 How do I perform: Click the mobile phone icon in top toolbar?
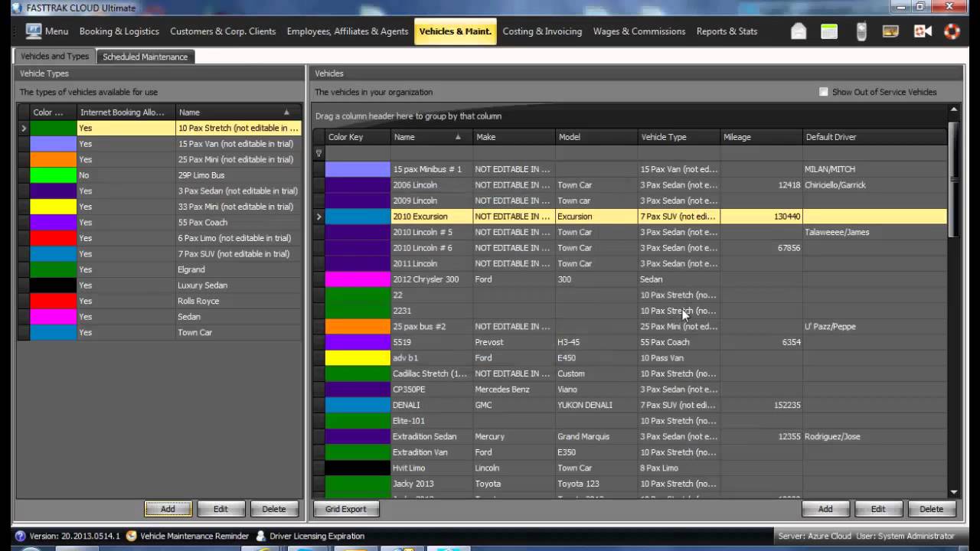[861, 31]
